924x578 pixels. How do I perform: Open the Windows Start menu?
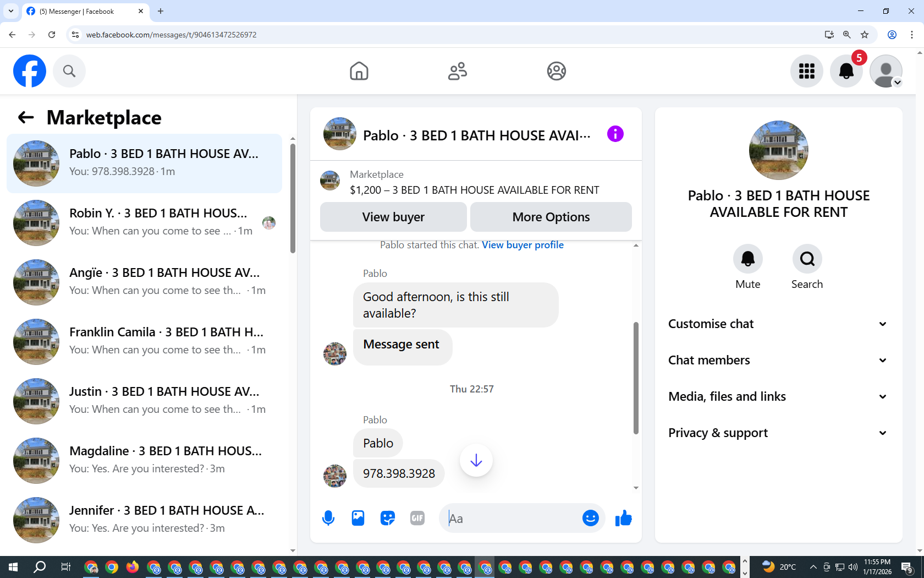13,567
